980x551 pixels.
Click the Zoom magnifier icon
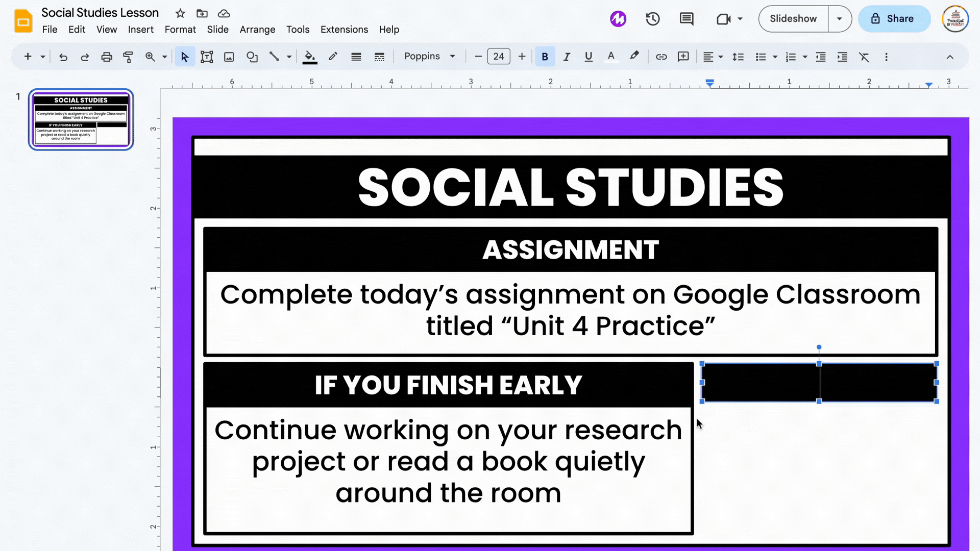150,57
